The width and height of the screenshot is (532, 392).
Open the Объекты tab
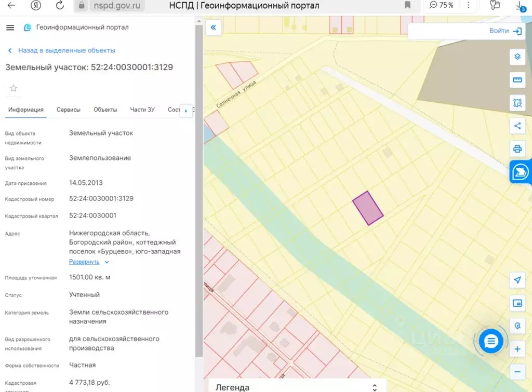(105, 110)
